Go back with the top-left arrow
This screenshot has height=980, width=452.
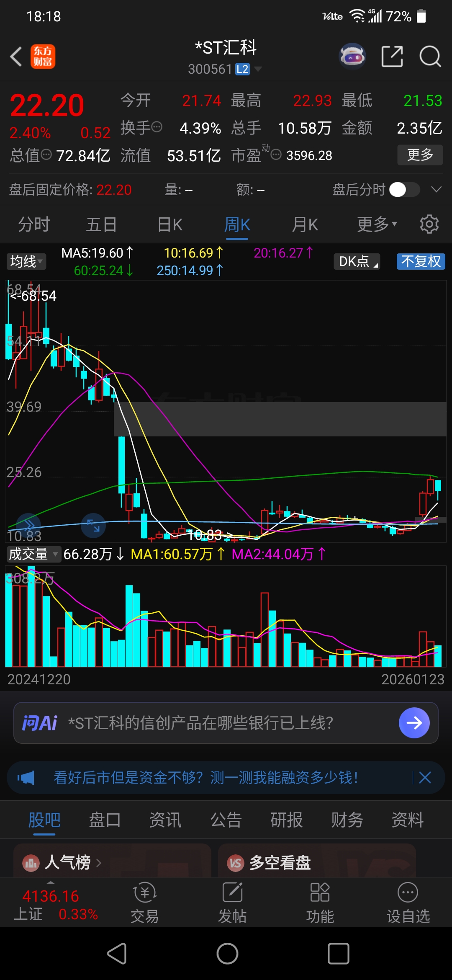[x=16, y=57]
